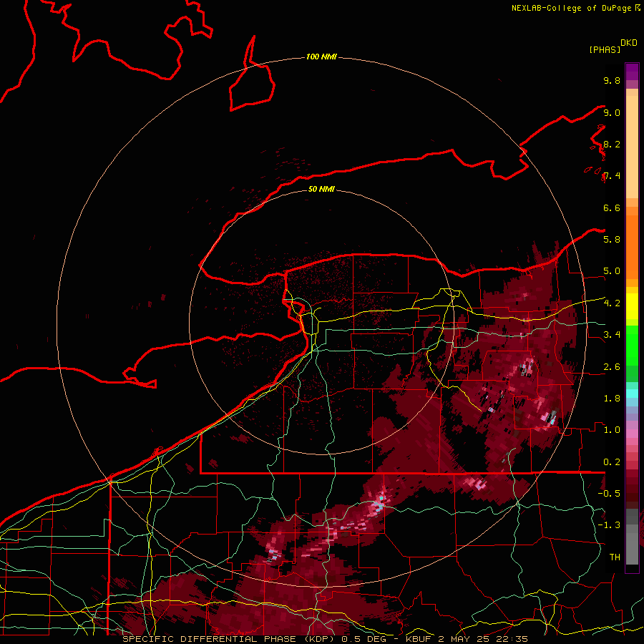Viewport: 644px width, 644px height.
Task: Click the purple top color bar segment
Action: (632, 72)
